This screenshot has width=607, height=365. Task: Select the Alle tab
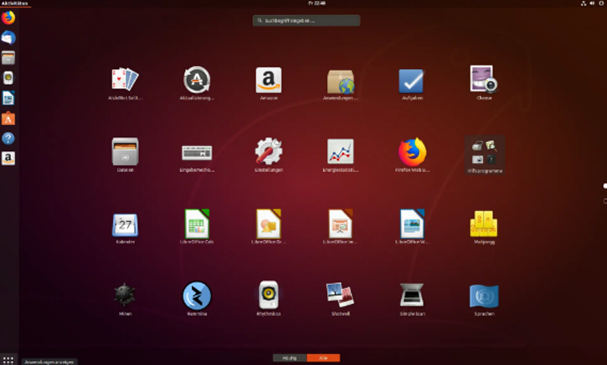pos(323,358)
